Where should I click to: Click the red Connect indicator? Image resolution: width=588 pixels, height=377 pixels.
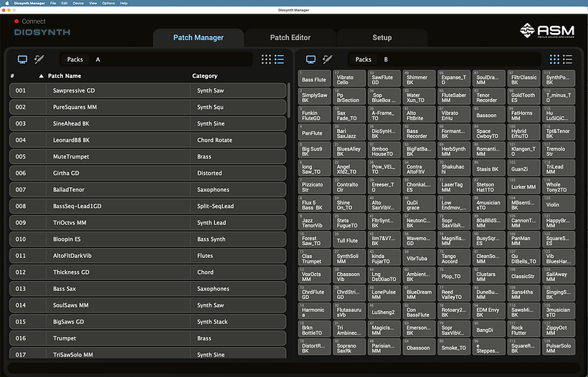(16, 22)
